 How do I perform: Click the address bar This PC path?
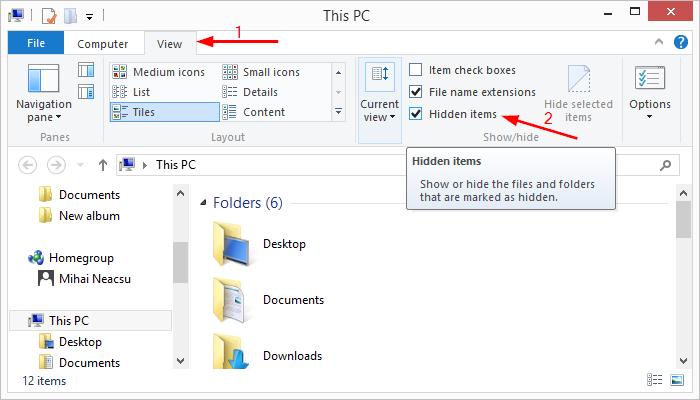click(x=176, y=165)
